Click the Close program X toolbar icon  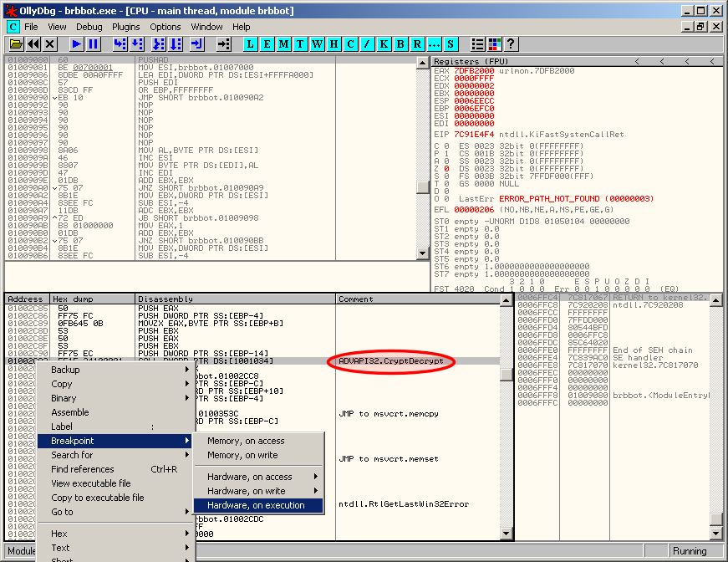50,43
